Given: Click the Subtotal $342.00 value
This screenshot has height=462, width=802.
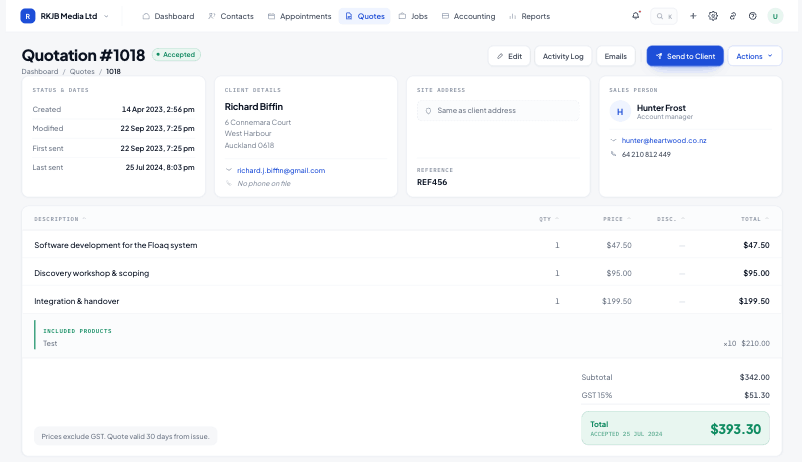Looking at the screenshot, I should tap(754, 377).
